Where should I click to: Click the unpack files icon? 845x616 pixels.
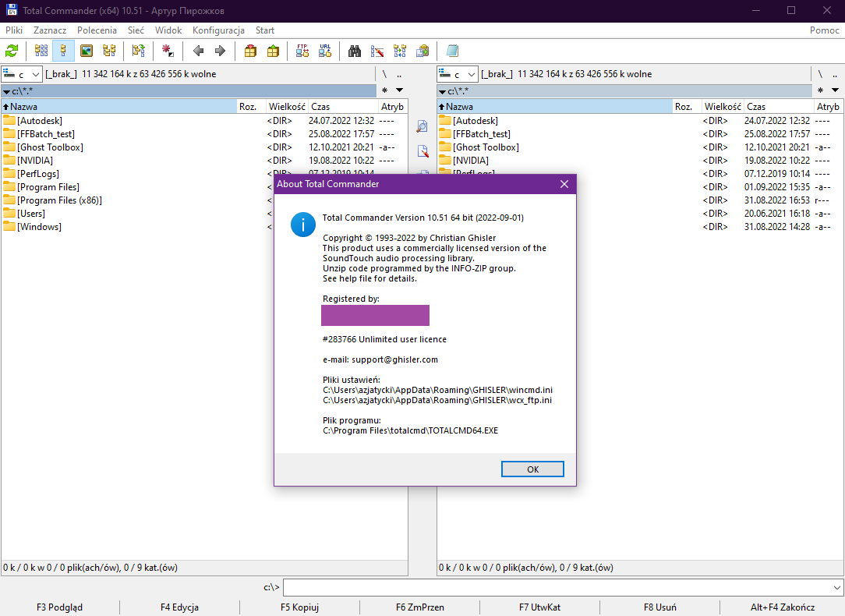[x=274, y=51]
